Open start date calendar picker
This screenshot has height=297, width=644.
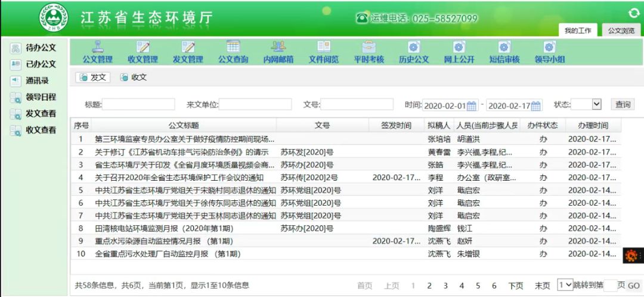click(472, 106)
